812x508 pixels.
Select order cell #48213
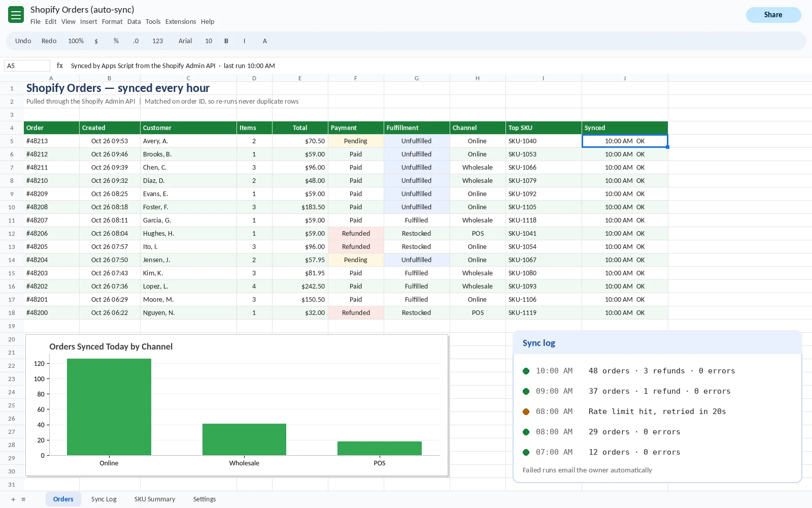coord(51,141)
